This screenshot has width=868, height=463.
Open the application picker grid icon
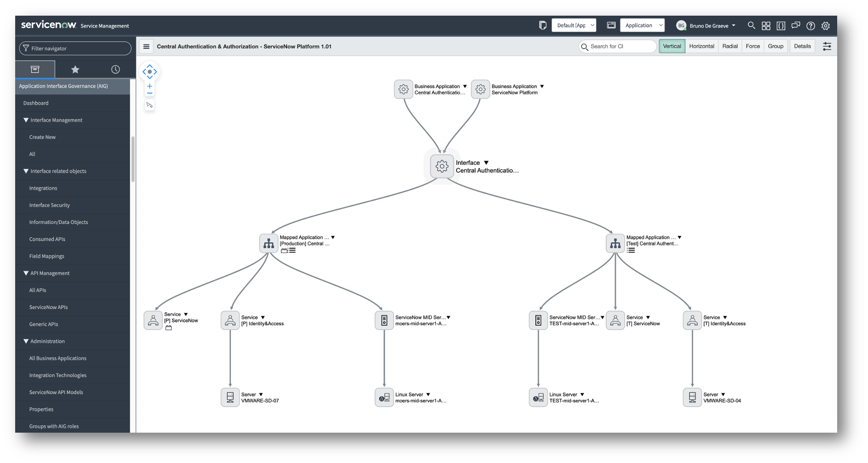(766, 25)
